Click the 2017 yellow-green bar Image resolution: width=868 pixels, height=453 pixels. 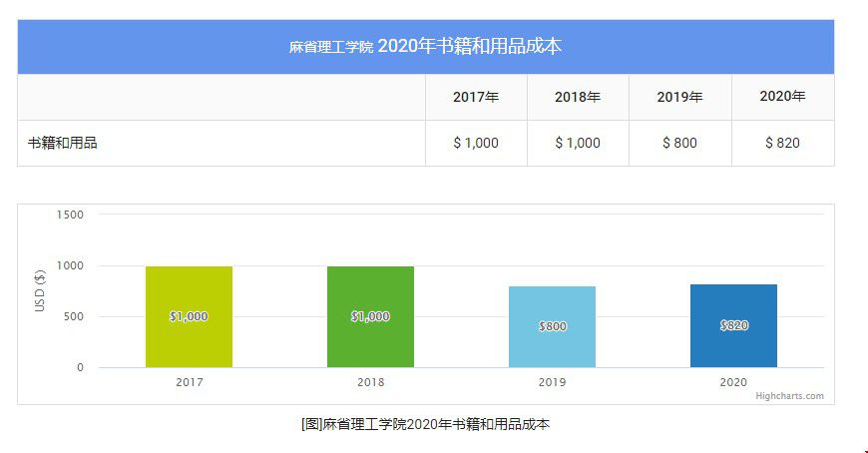click(189, 316)
